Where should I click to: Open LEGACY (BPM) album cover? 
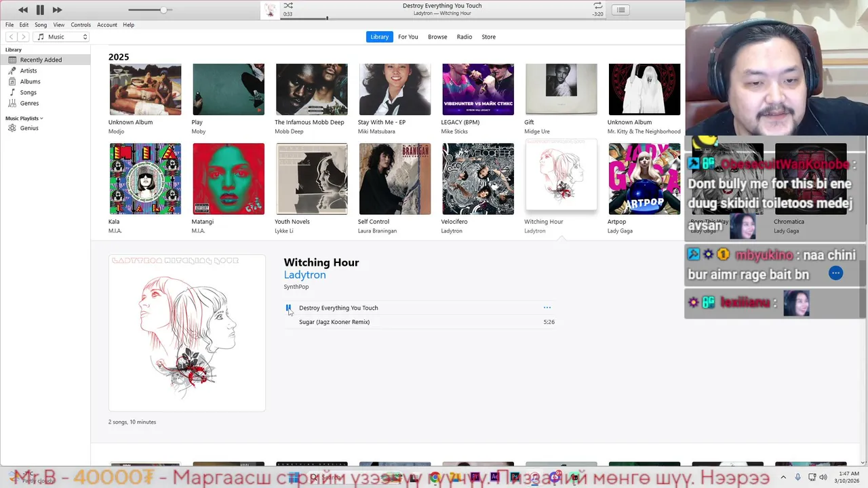click(x=478, y=89)
